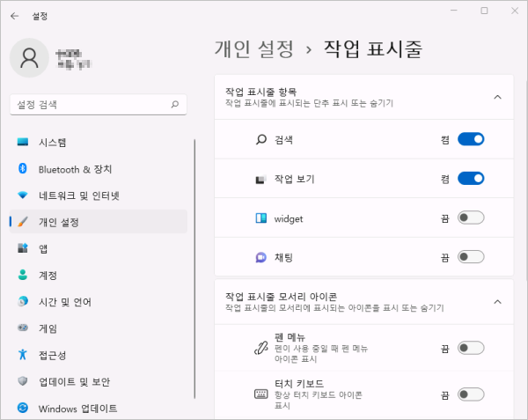Image resolution: width=528 pixels, height=420 pixels.
Task: Go to 개인 설정 breadcrumb link
Action: 254,48
